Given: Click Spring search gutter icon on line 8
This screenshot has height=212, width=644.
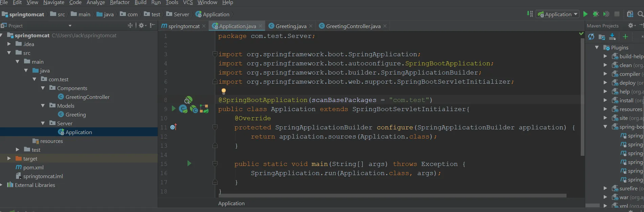Looking at the screenshot, I should point(188,100).
